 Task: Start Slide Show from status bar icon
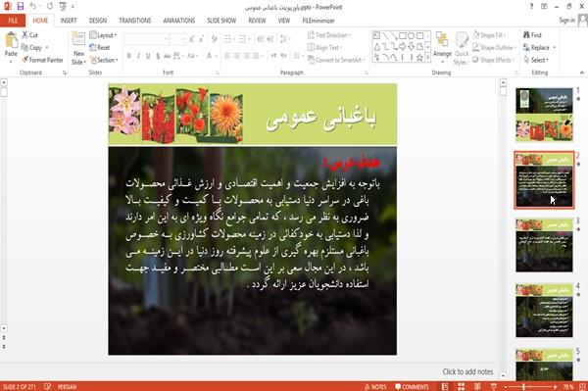tap(494, 387)
